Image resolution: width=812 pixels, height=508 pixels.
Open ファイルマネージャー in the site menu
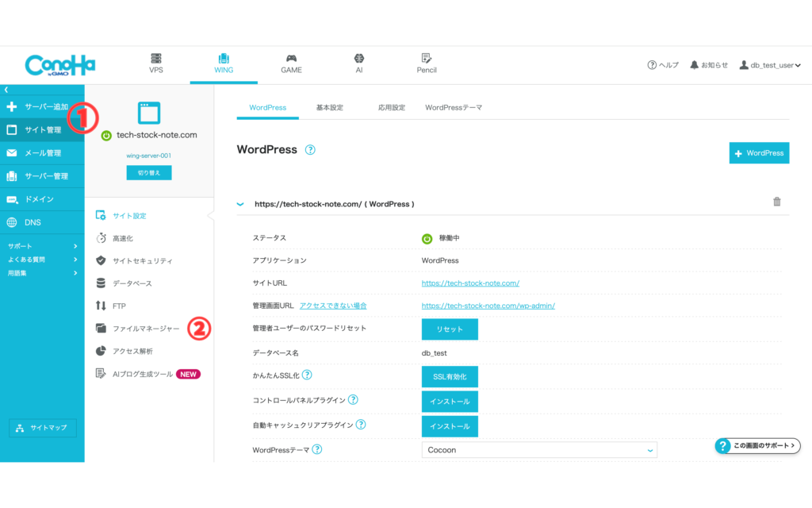tap(144, 328)
